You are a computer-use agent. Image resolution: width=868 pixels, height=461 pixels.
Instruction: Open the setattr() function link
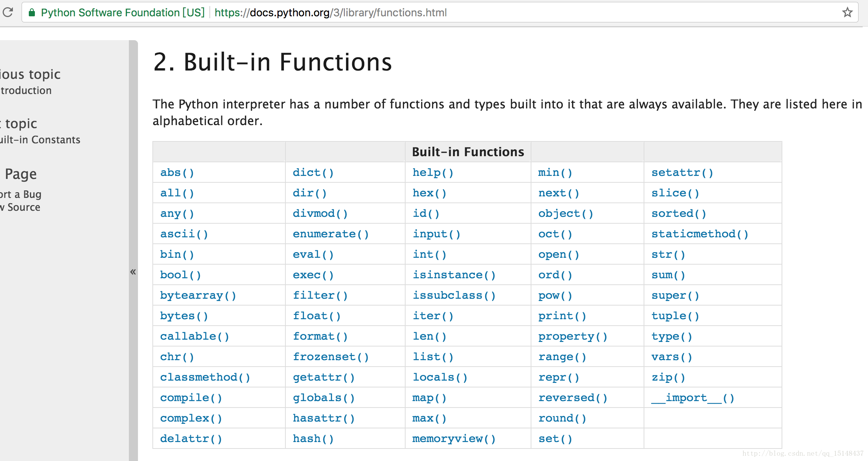pyautogui.click(x=683, y=173)
